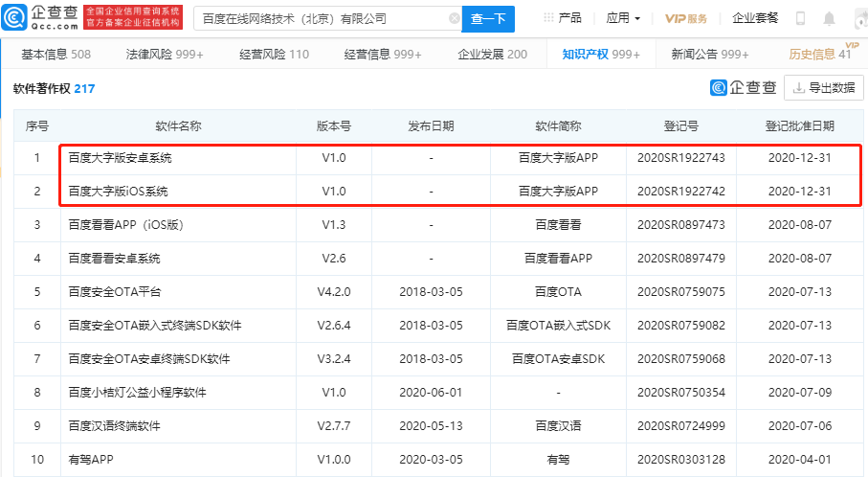This screenshot has height=477, width=868.
Task: Click release date 2020-06-01
Action: click(x=431, y=393)
